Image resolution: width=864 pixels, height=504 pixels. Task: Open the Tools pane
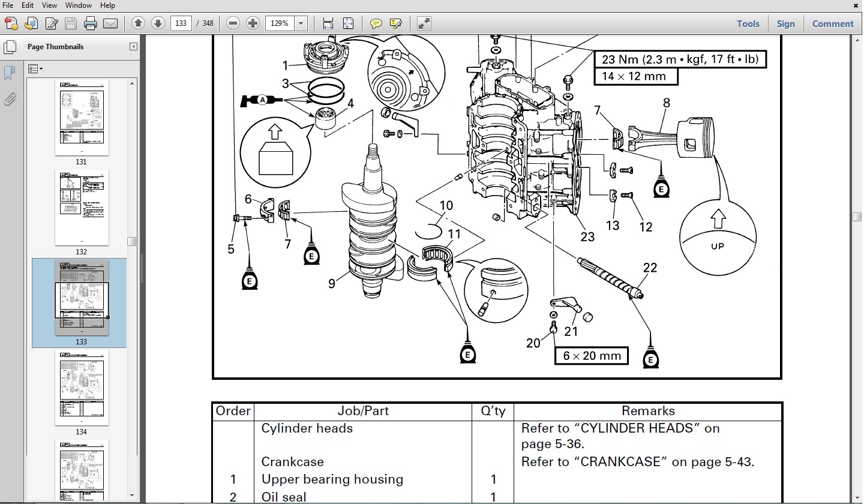point(748,23)
